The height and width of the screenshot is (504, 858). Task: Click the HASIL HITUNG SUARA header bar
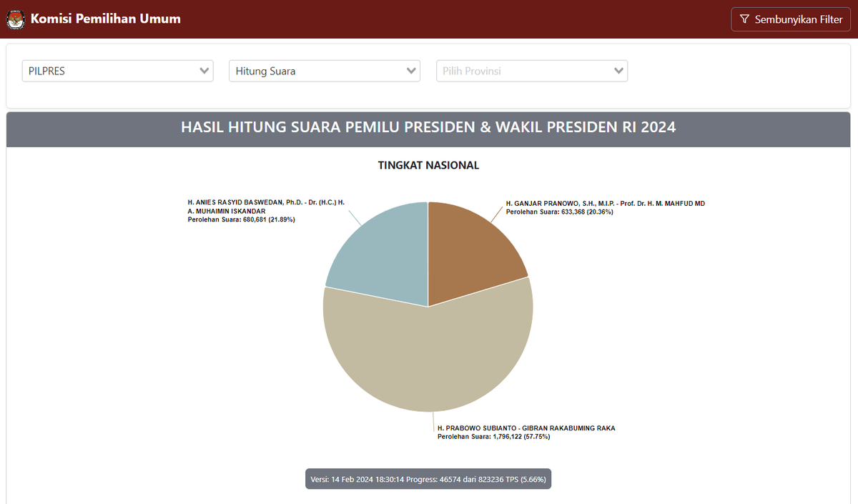428,128
